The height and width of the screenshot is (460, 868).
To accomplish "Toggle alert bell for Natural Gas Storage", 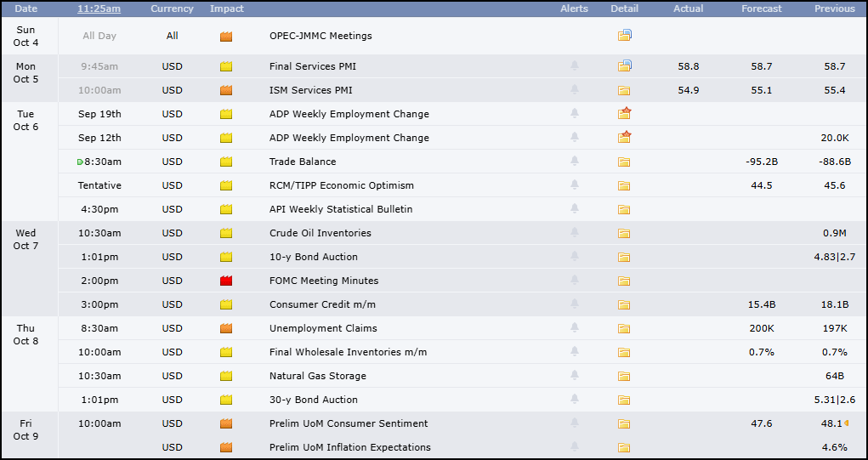I will (575, 375).
